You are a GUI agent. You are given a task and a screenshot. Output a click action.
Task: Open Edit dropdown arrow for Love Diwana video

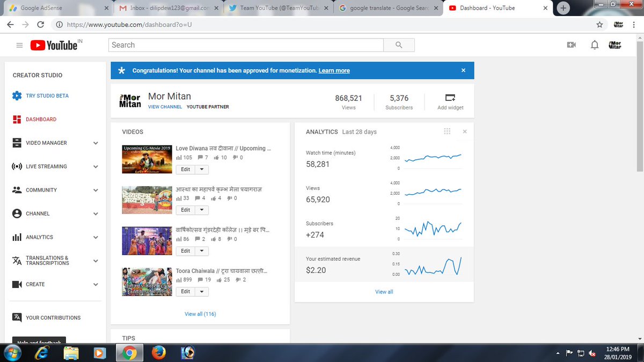[201, 169]
